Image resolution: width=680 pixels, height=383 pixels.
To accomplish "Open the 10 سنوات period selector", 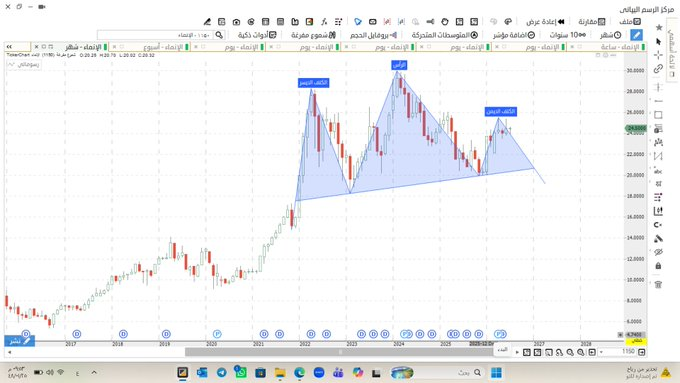I will tap(568, 35).
